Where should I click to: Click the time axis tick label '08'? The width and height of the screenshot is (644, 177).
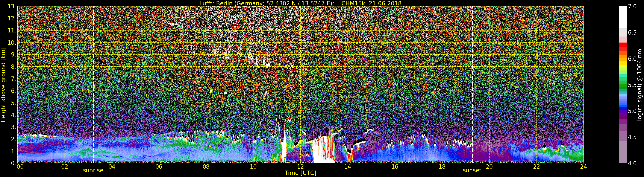click(206, 166)
